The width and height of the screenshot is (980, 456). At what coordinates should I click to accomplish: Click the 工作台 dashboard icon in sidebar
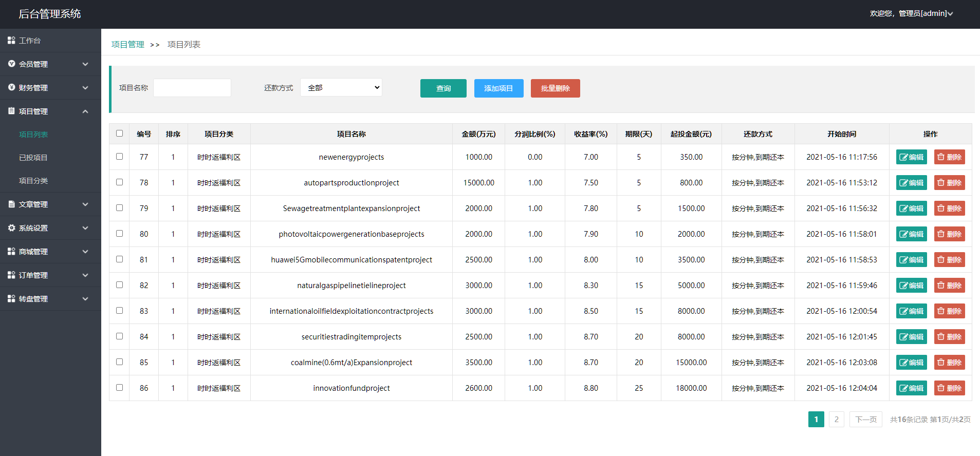[x=11, y=40]
